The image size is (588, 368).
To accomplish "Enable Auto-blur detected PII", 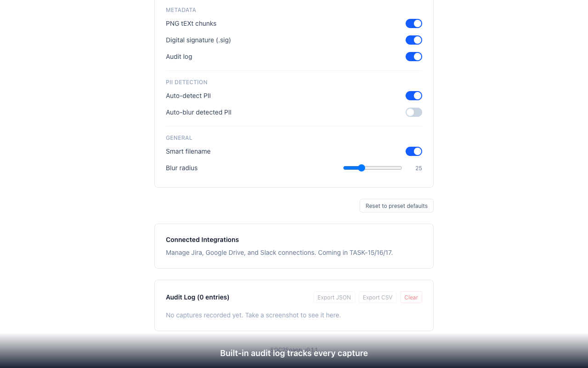I will coord(413,112).
